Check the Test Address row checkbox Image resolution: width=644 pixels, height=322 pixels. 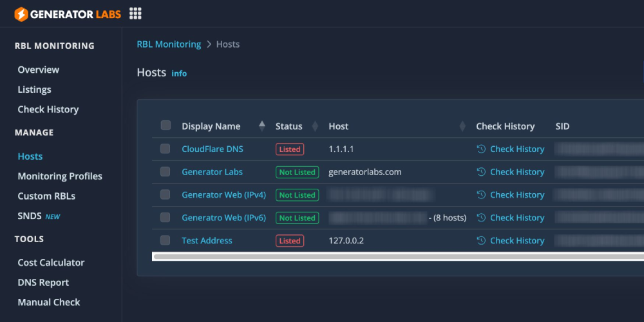[165, 240]
